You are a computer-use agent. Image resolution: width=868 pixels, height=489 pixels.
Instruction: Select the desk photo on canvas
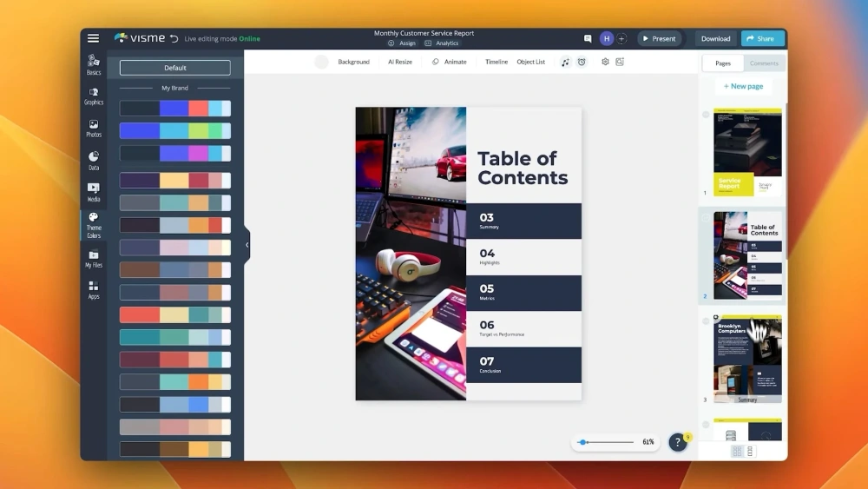coord(411,254)
